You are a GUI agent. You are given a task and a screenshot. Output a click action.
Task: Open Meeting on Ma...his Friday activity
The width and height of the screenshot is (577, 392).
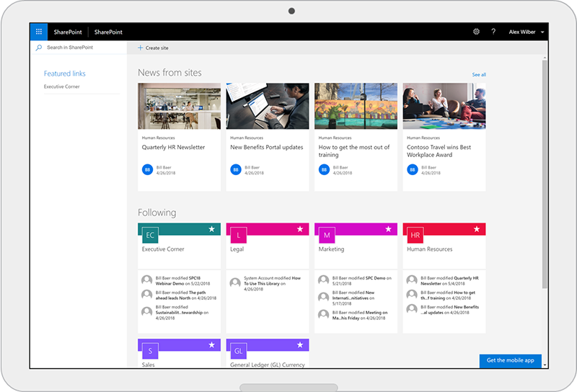[360, 315]
